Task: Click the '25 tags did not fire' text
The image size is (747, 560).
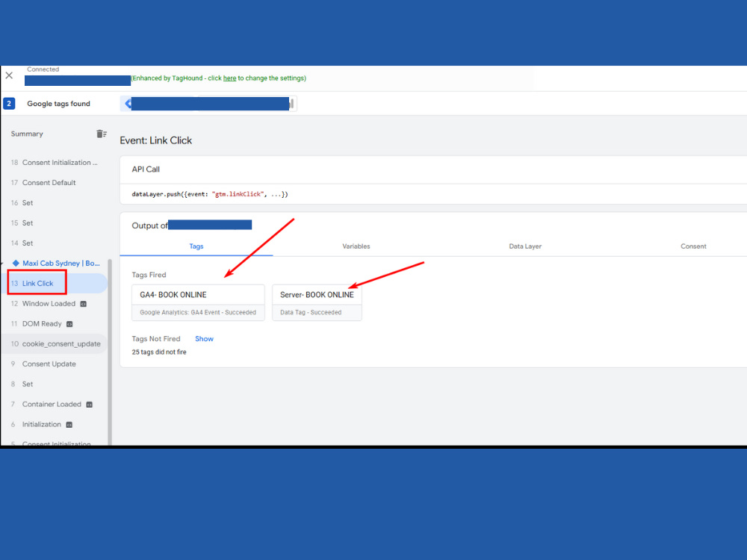Action: click(x=159, y=352)
